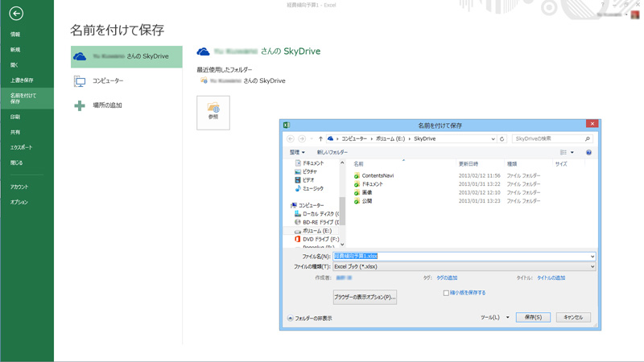The image size is (644, 362).
Task: Expand the 整理 dropdown menu
Action: [297, 152]
